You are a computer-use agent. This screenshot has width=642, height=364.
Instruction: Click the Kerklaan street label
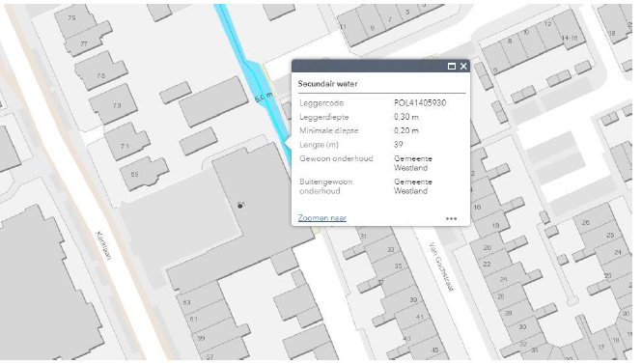(x=103, y=245)
